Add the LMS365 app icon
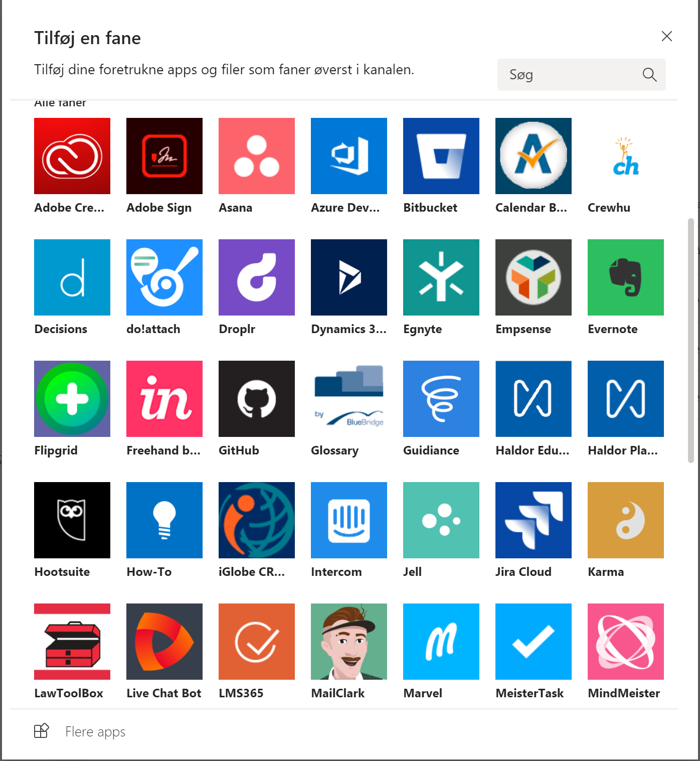 [257, 642]
